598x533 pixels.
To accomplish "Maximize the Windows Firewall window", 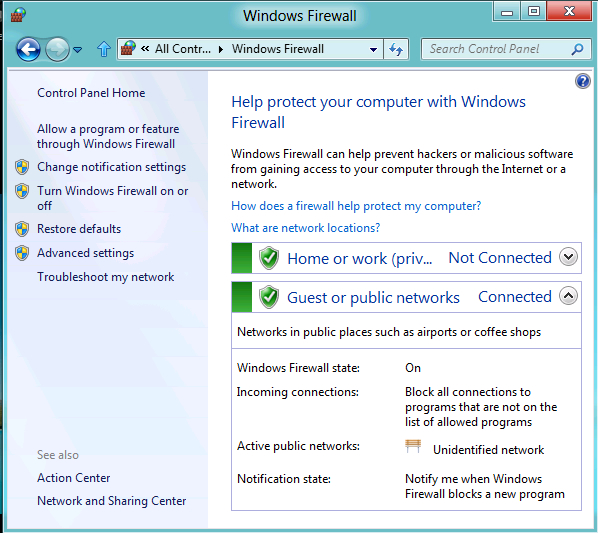I will coord(534,11).
